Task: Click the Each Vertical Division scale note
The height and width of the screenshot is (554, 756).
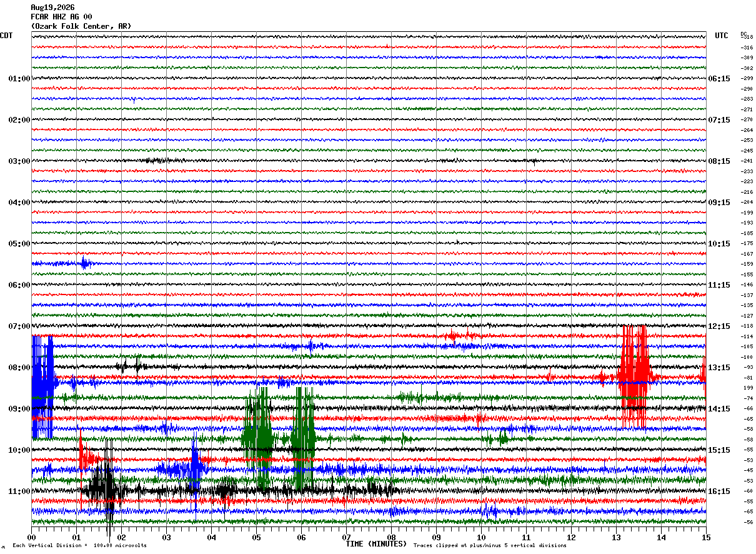Action: coord(79,545)
